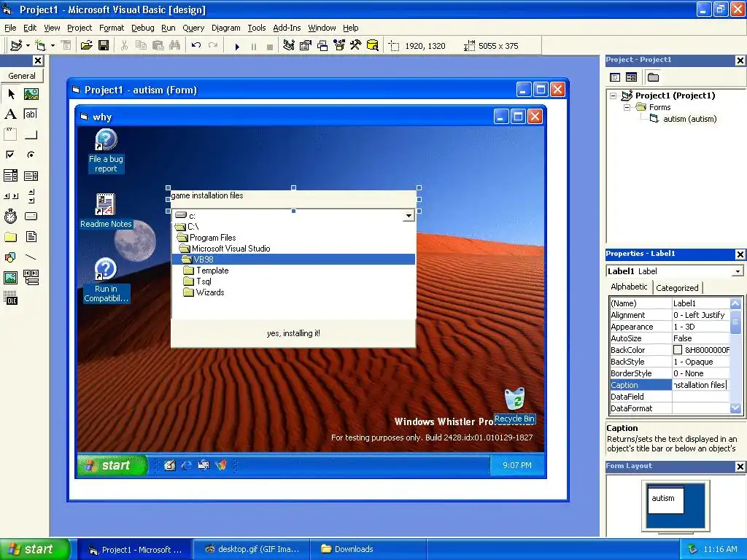Select the TextBox control tool
Image resolution: width=747 pixels, height=560 pixels.
pyautogui.click(x=31, y=114)
